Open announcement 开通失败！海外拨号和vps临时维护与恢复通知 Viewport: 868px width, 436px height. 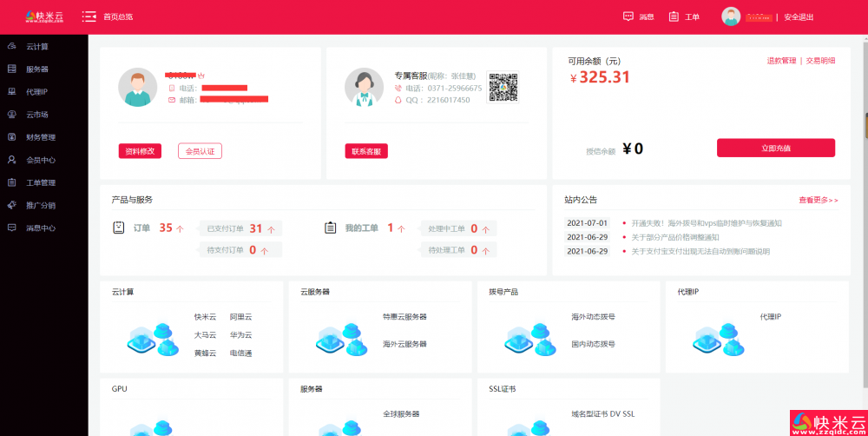click(707, 223)
